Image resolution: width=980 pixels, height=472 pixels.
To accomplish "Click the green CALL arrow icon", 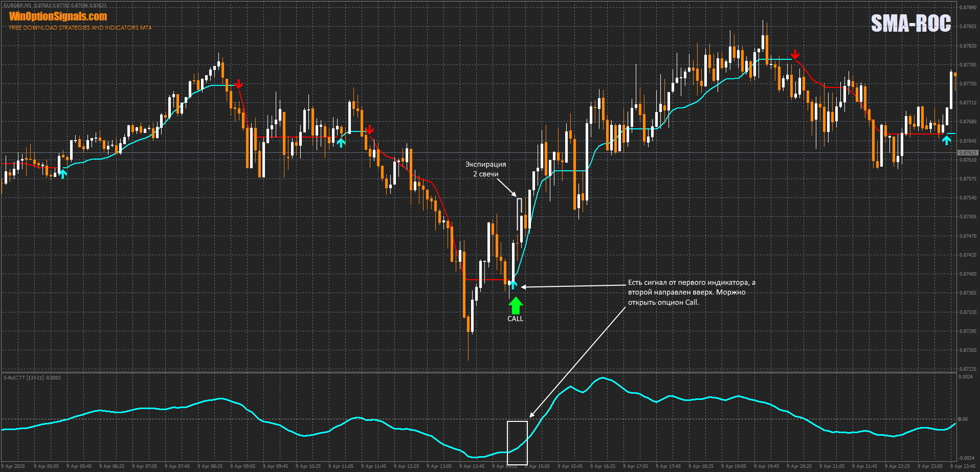I will tap(516, 305).
